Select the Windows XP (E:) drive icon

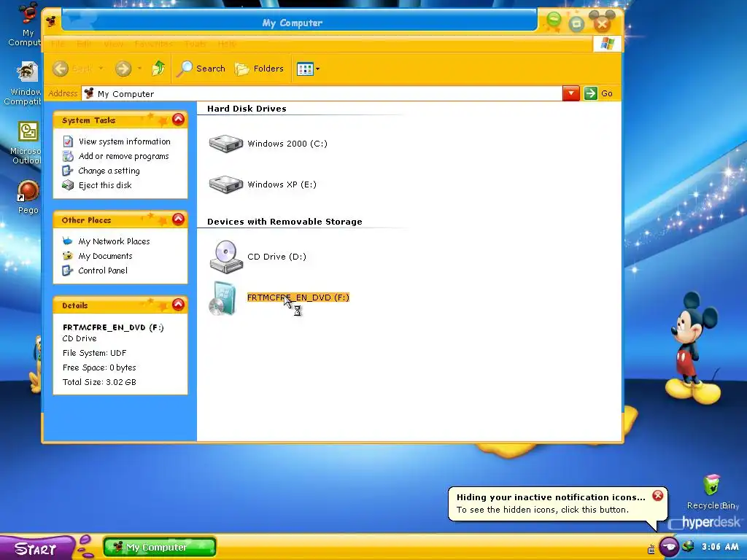(x=226, y=184)
